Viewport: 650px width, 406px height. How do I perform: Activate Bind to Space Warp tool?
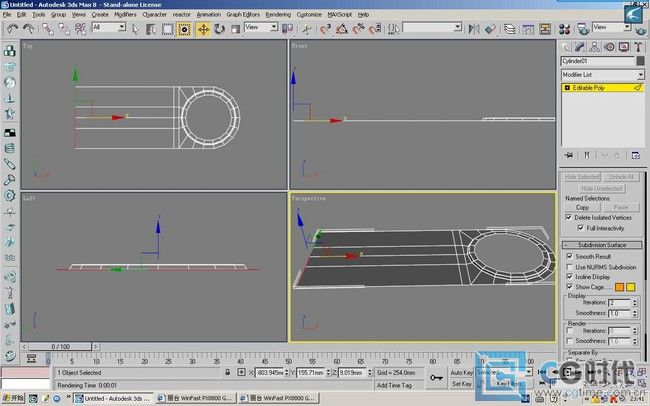pyautogui.click(x=80, y=29)
